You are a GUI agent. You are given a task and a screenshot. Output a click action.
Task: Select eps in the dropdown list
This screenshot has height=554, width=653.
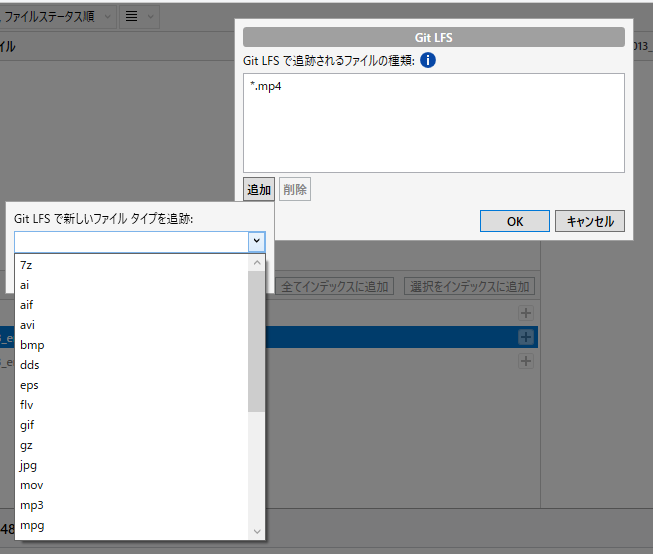(132, 385)
